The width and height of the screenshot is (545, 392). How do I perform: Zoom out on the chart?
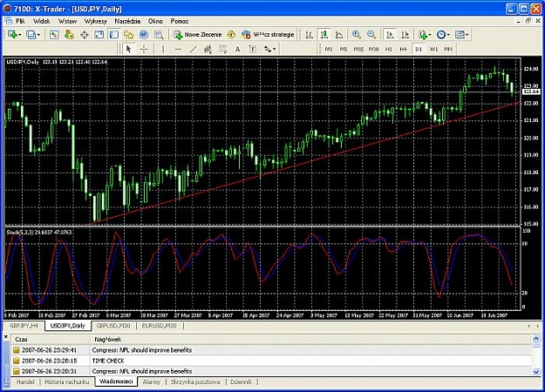pyautogui.click(x=371, y=35)
